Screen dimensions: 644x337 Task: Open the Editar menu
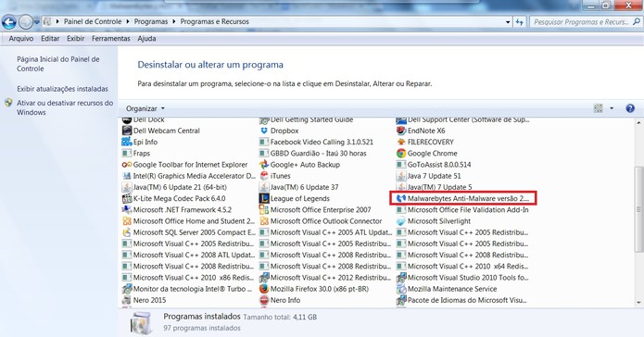tap(50, 38)
